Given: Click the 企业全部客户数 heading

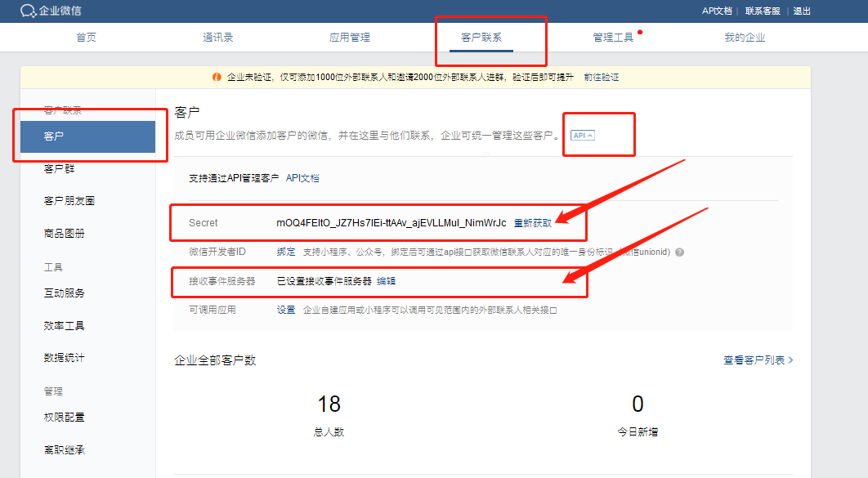Looking at the screenshot, I should coord(215,360).
